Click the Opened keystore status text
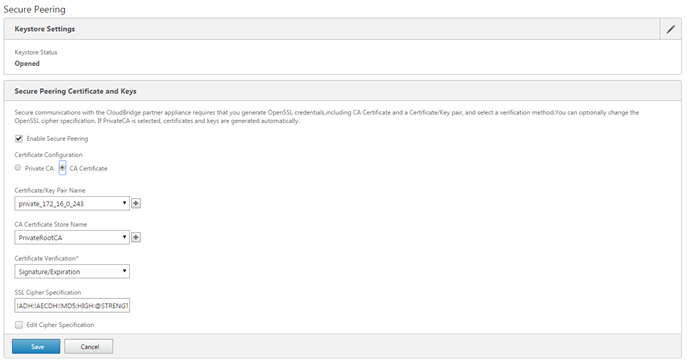687x361 pixels. (27, 64)
